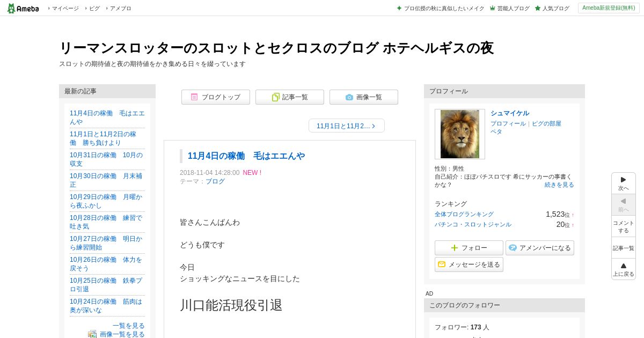The width and height of the screenshot is (644, 338).
Task: Open ブログトップ with the pink icon
Action: 216,97
